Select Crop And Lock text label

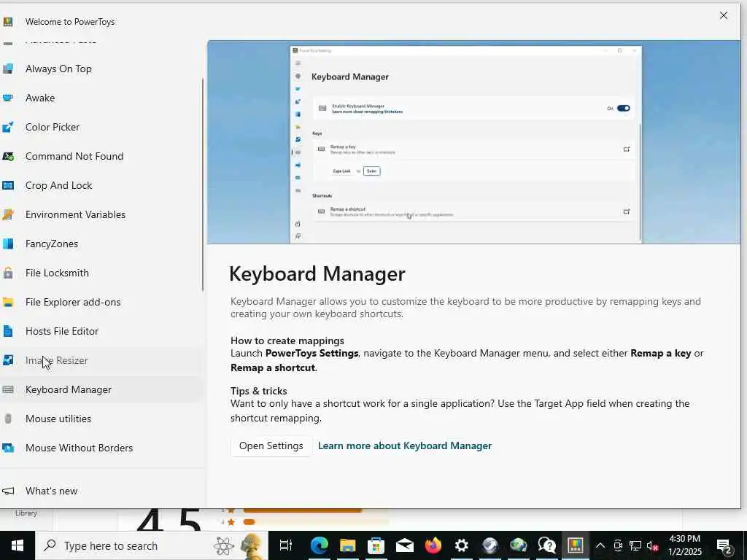tap(58, 185)
